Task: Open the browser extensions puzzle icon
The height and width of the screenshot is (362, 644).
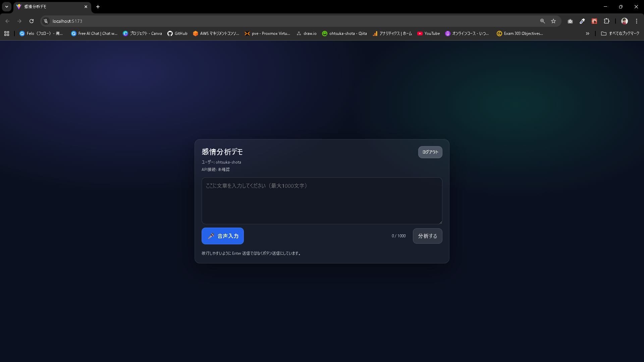Action: (x=606, y=21)
